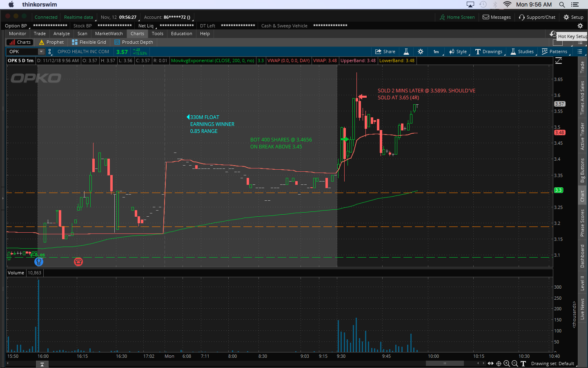The image size is (588, 368).
Task: Open the chart list menu icon after Patterns
Action: pos(580,52)
